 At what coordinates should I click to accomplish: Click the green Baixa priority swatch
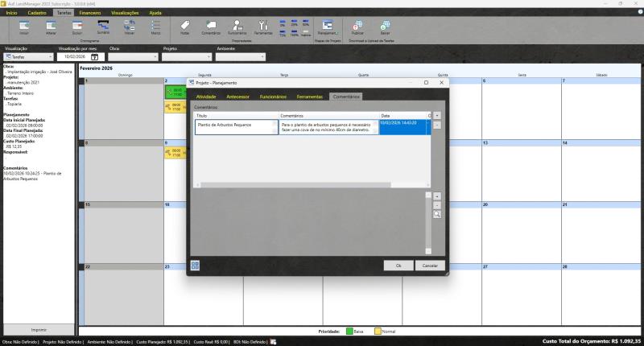point(349,331)
